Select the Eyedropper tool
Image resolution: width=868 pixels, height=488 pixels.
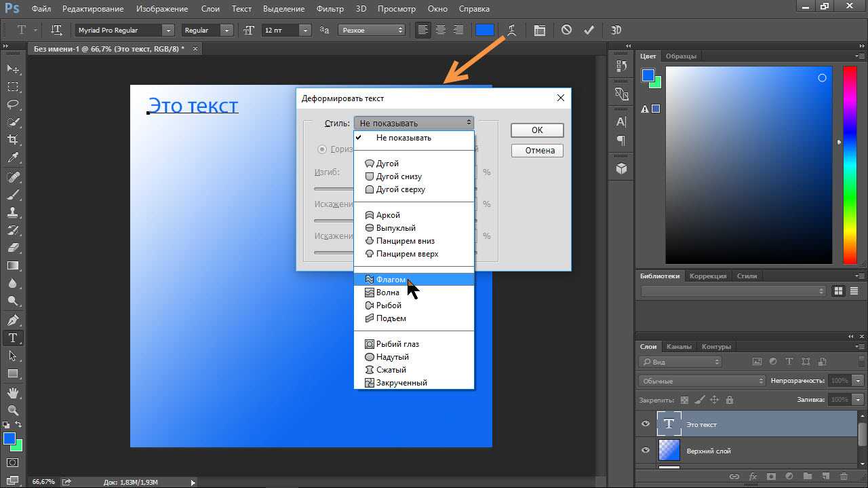[x=12, y=157]
